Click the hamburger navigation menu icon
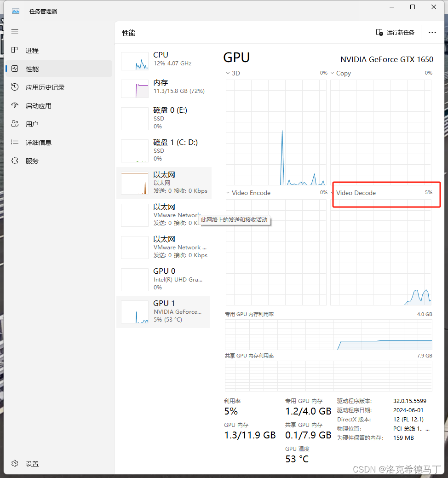 click(14, 32)
